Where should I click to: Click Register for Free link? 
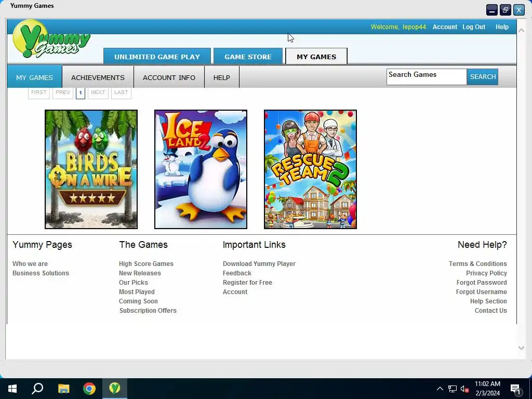click(x=247, y=282)
